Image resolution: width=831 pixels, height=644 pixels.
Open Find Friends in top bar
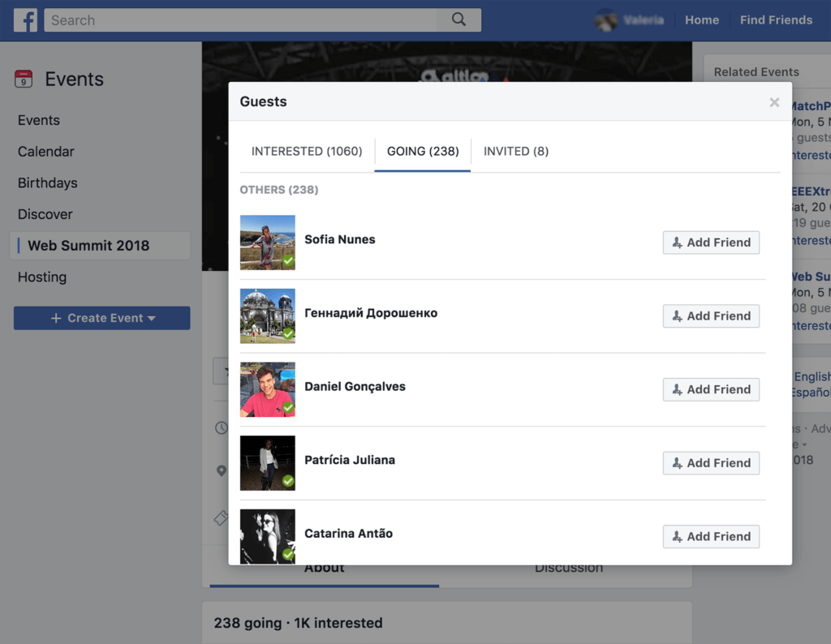point(776,20)
